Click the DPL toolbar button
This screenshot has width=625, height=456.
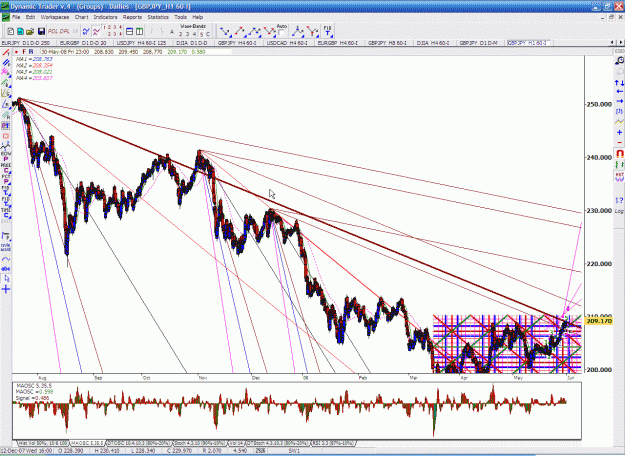point(64,31)
